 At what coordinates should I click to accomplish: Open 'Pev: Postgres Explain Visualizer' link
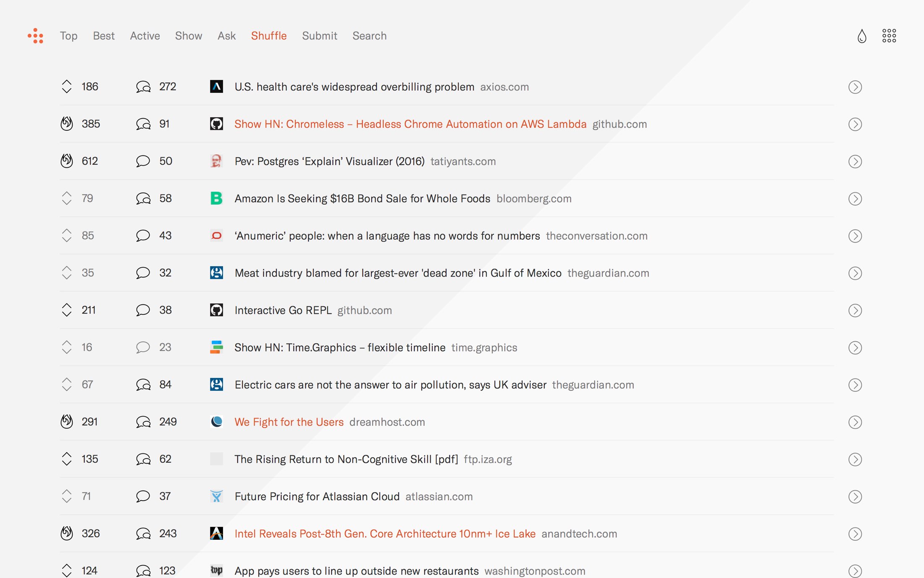(x=329, y=161)
